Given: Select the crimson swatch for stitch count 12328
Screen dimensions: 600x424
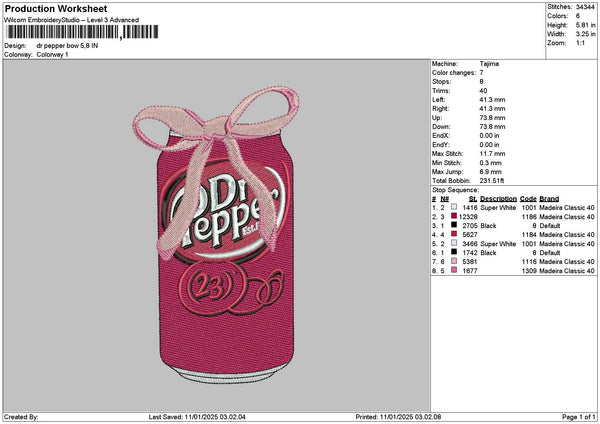Looking at the screenshot, I should tap(454, 217).
